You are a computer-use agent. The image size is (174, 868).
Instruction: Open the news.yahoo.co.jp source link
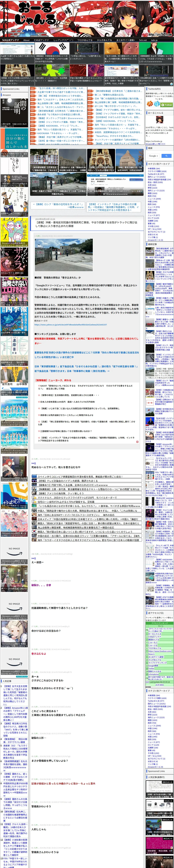[x=70, y=325]
